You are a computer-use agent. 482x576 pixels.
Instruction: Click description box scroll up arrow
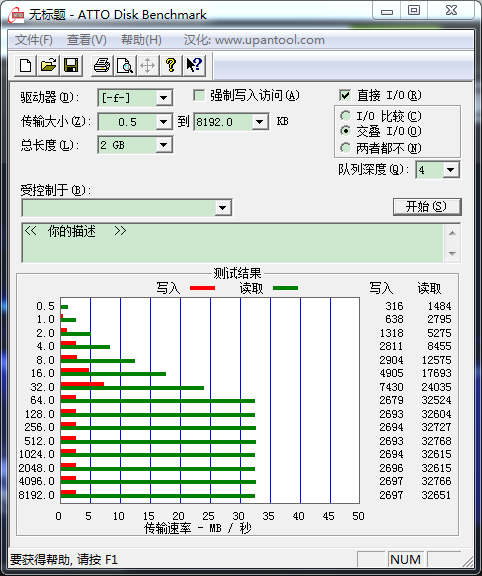point(452,233)
